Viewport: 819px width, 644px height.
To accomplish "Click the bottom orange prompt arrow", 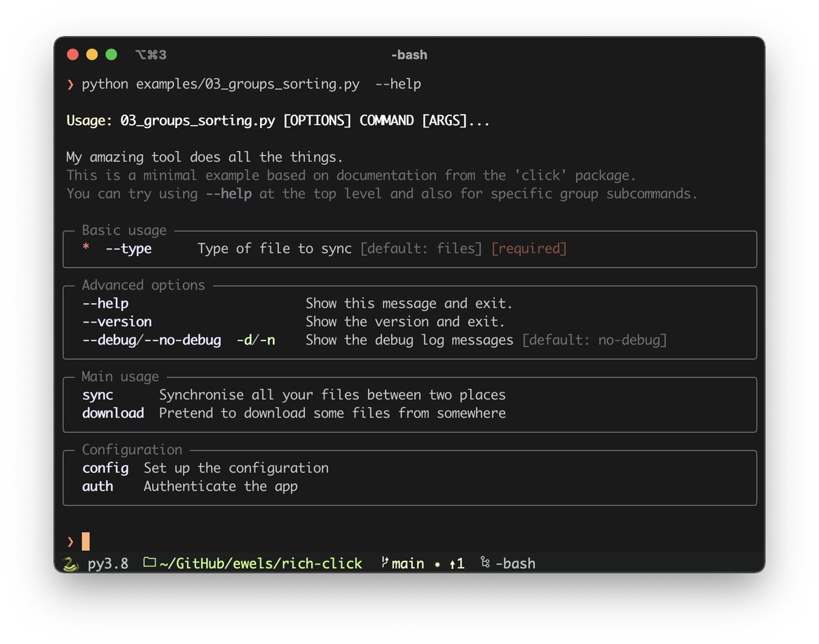I will pyautogui.click(x=70, y=542).
